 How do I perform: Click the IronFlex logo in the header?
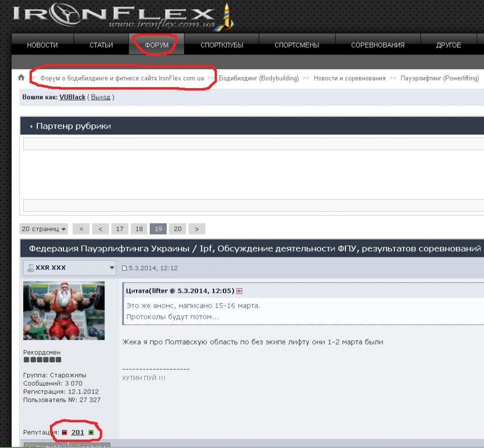(x=121, y=16)
